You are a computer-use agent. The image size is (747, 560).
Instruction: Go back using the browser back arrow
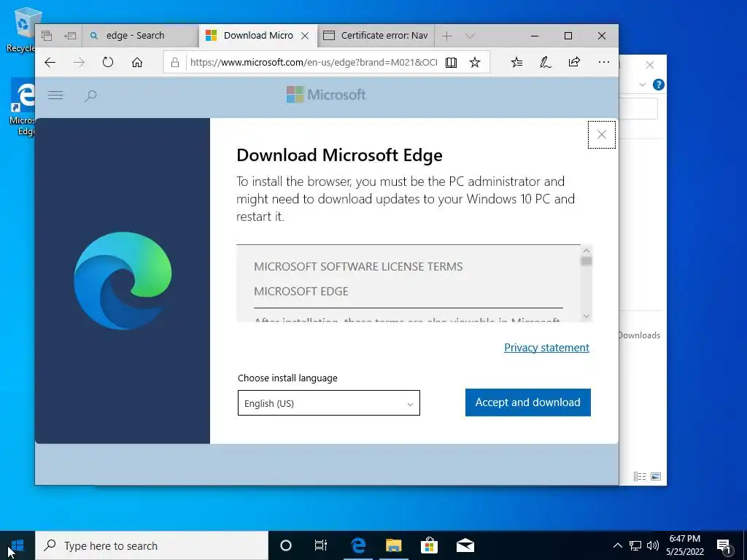pos(50,63)
